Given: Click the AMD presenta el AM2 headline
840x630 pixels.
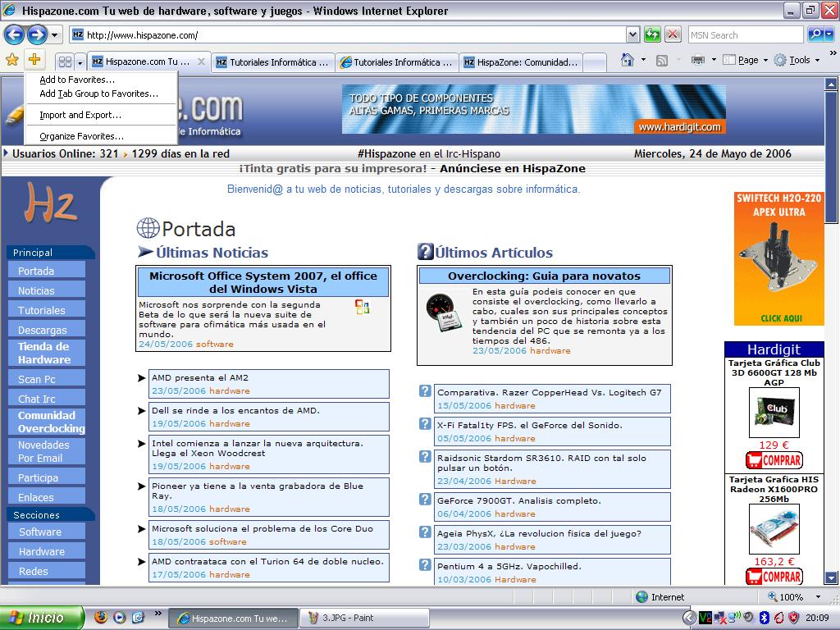Looking at the screenshot, I should 199,378.
